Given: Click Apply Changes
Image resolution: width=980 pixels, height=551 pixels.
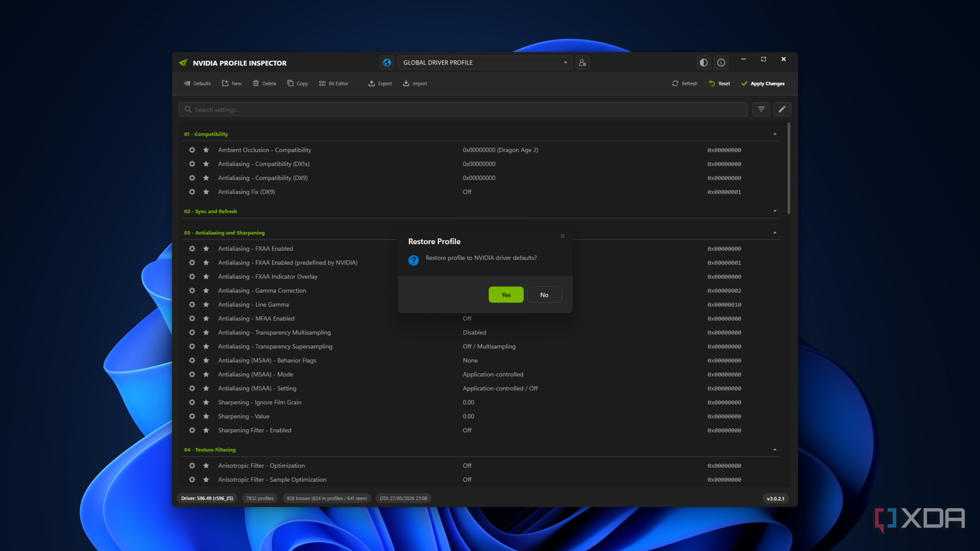Looking at the screenshot, I should [763, 83].
